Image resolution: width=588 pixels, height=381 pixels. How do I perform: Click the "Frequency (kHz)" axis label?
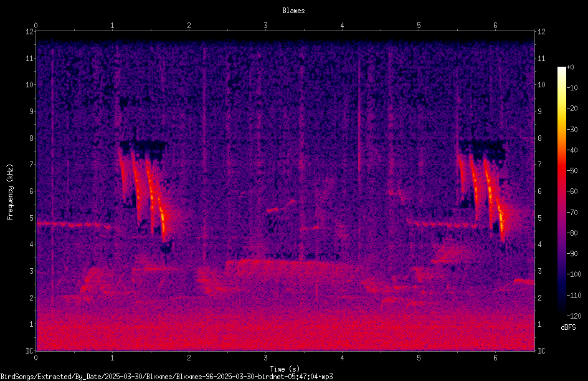click(10, 192)
